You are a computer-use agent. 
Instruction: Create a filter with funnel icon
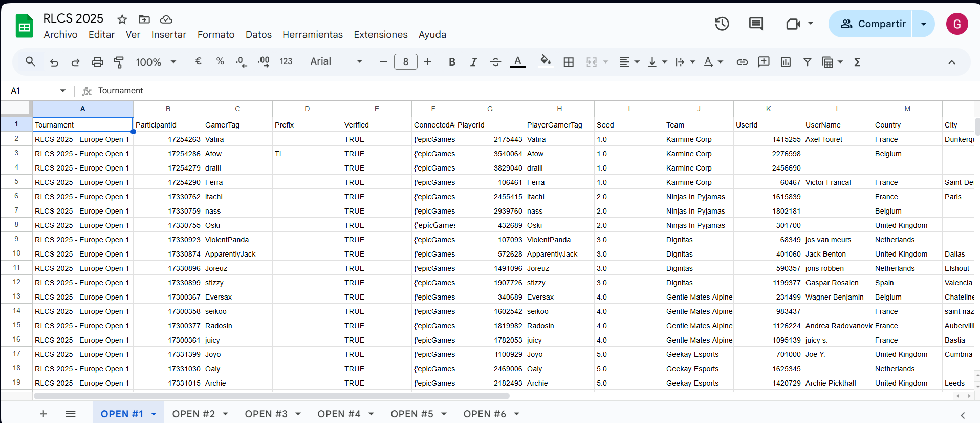coord(807,62)
